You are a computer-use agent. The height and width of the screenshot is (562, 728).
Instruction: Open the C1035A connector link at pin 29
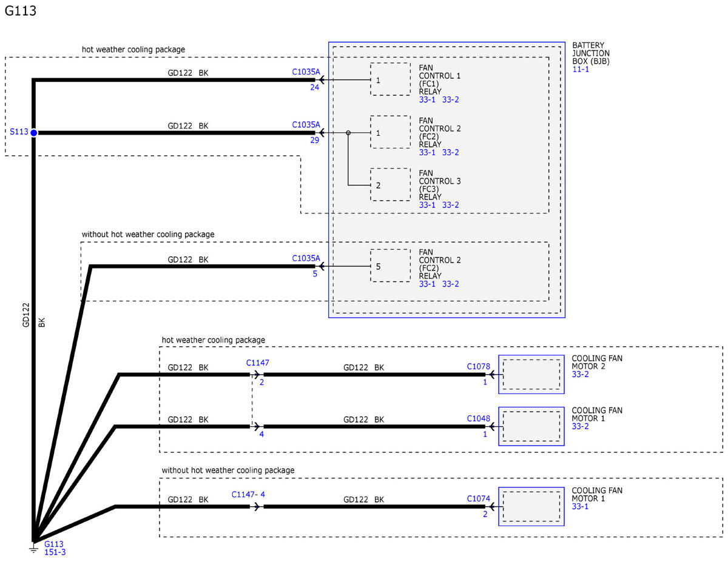click(306, 124)
